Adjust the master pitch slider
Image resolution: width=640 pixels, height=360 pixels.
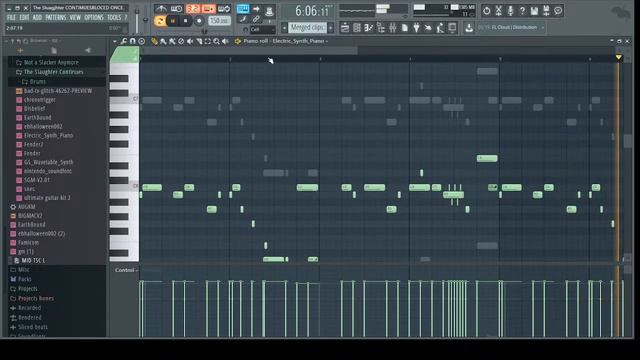[x=145, y=20]
